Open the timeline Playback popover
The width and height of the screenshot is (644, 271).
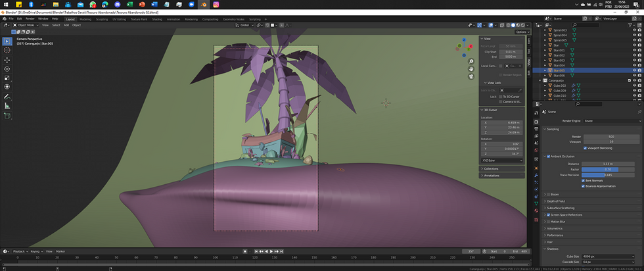point(20,251)
